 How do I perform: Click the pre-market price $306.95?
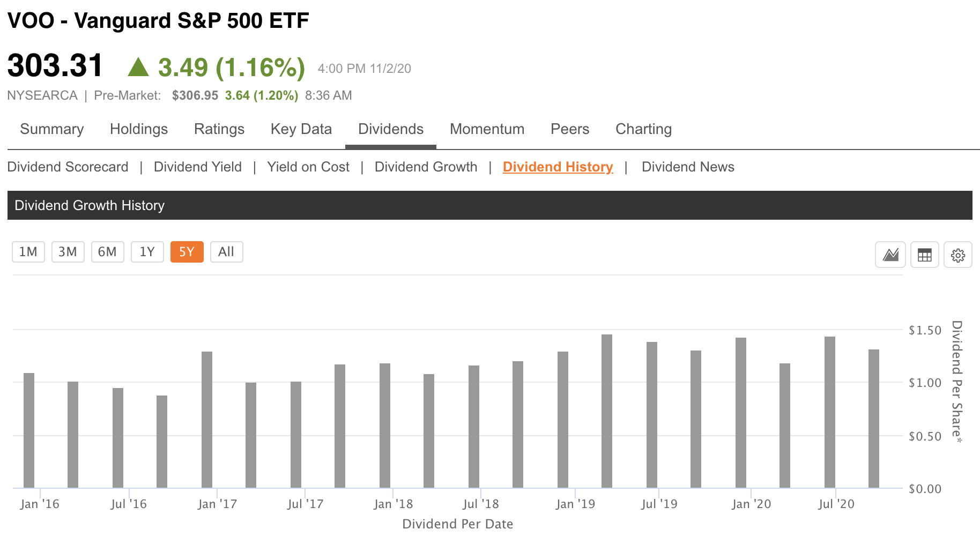click(195, 95)
